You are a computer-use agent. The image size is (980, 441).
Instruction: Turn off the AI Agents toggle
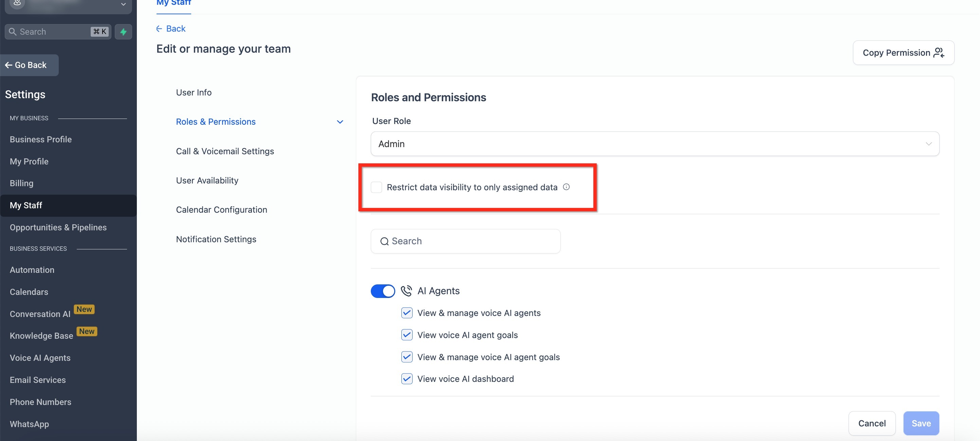383,291
